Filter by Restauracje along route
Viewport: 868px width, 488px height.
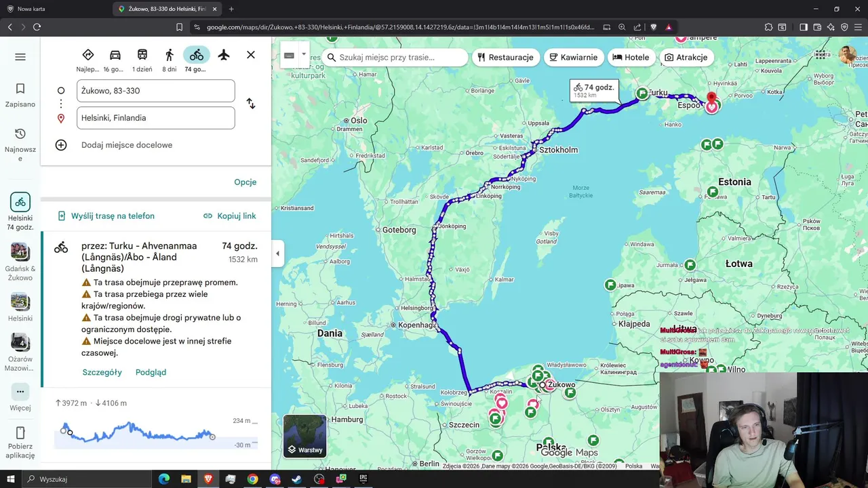click(x=505, y=58)
